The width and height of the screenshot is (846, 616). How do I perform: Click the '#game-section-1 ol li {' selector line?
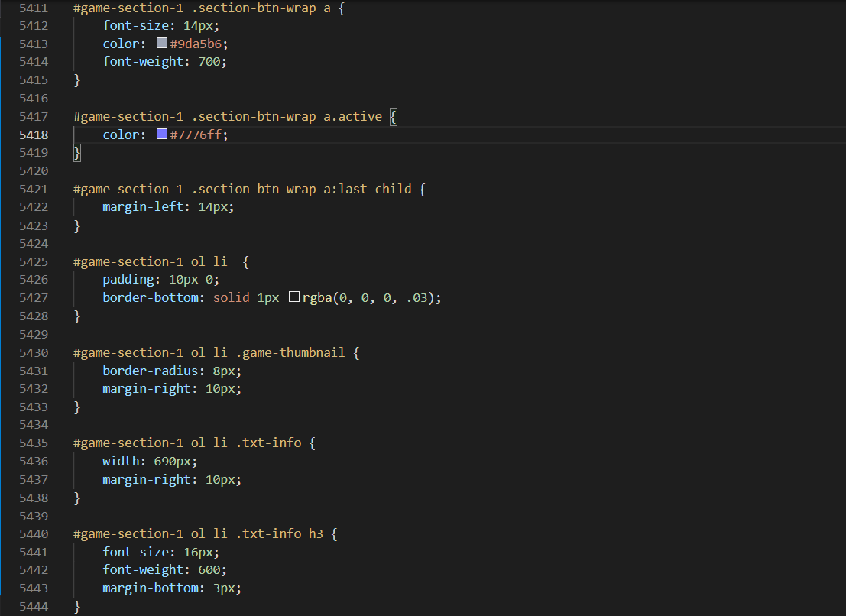pos(161,262)
